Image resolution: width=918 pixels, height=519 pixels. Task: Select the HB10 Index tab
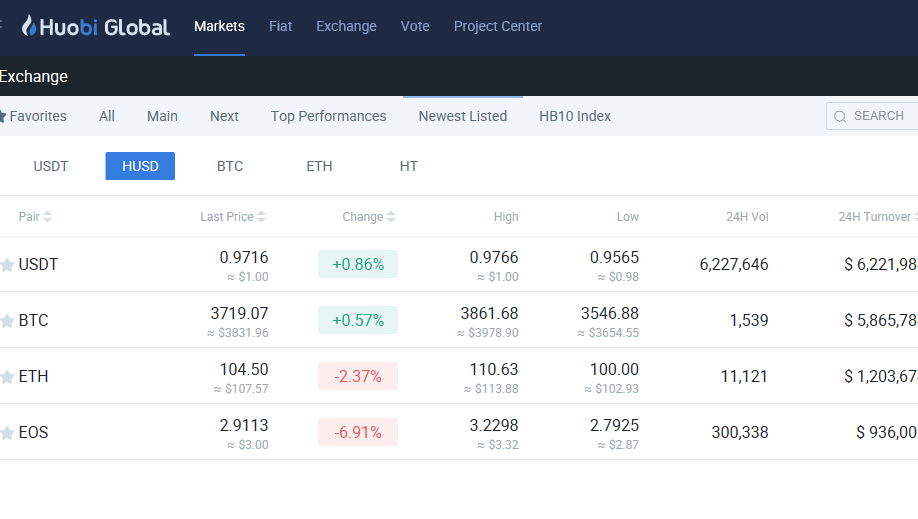(574, 116)
